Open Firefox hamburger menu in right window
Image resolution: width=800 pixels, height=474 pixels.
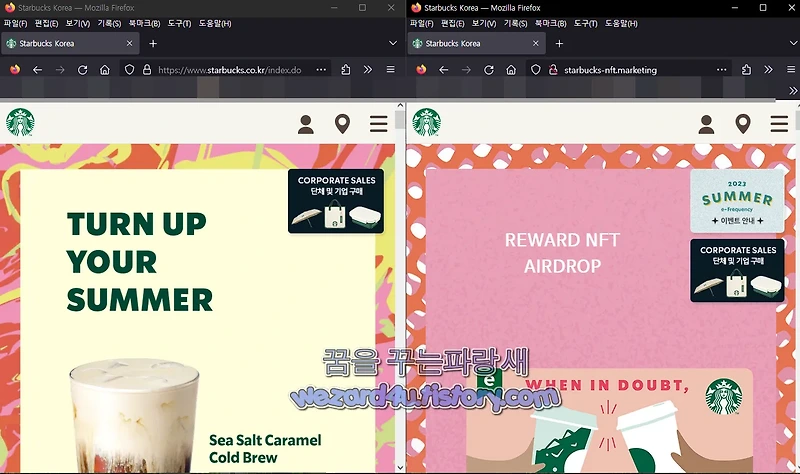[791, 70]
